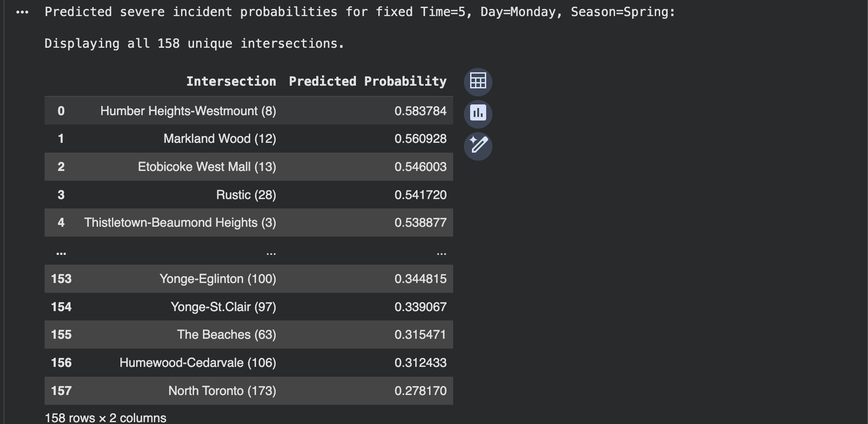This screenshot has width=868, height=424.
Task: Click the Yonge-Eglinton (100) cell
Action: point(218,279)
